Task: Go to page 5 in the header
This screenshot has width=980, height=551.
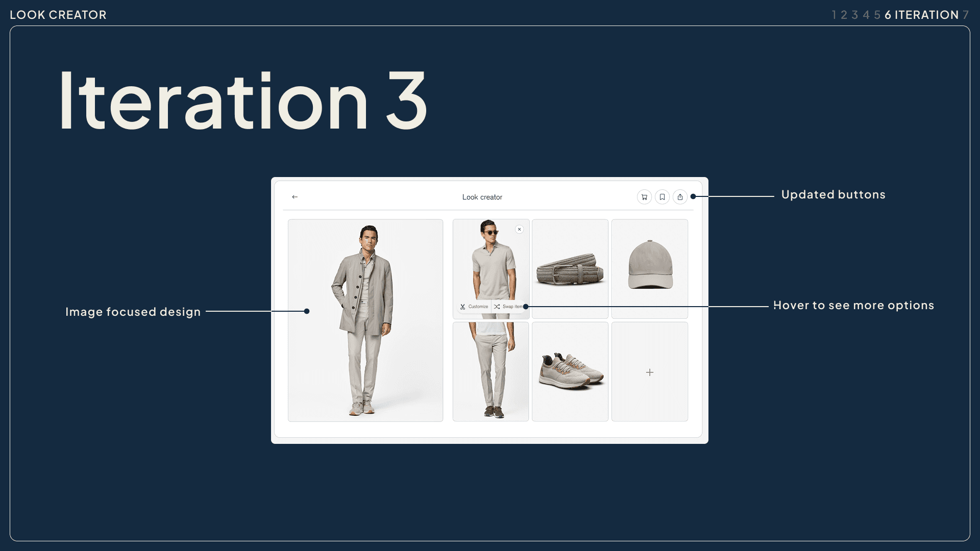Action: click(x=877, y=15)
